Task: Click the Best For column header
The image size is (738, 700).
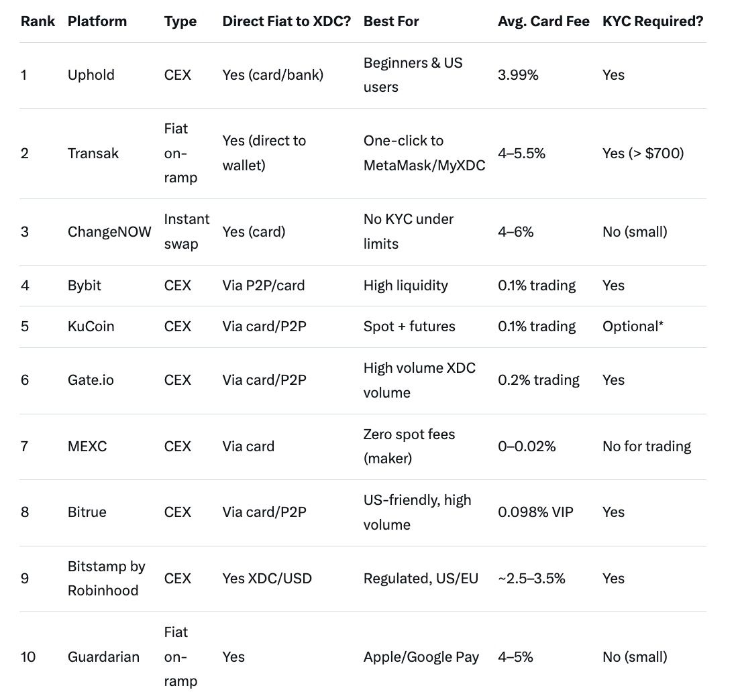Action: (391, 21)
